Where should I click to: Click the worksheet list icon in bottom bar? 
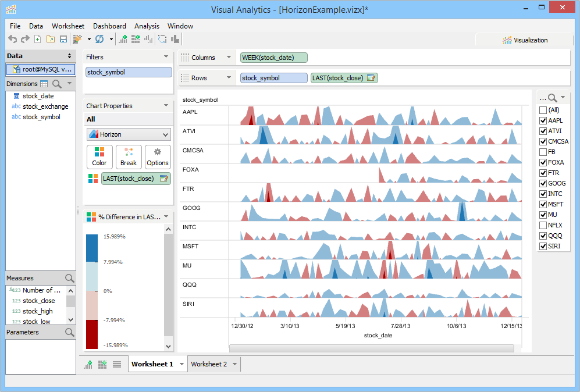click(117, 364)
